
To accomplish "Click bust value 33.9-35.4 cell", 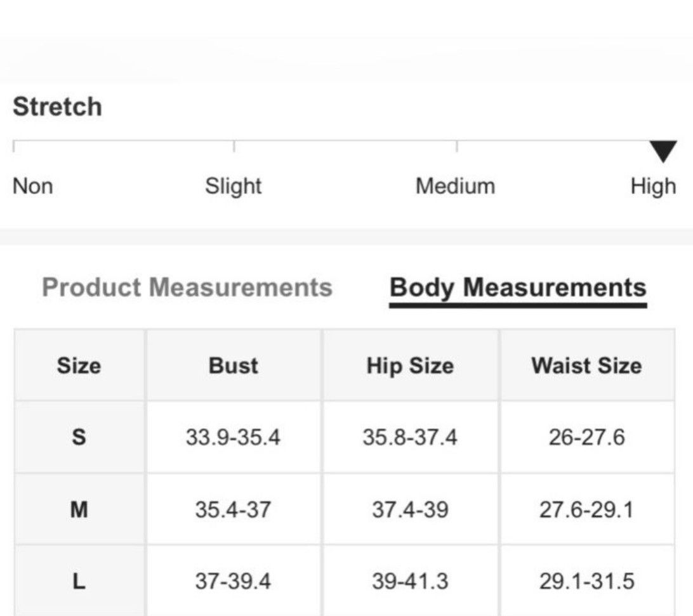I will (234, 437).
